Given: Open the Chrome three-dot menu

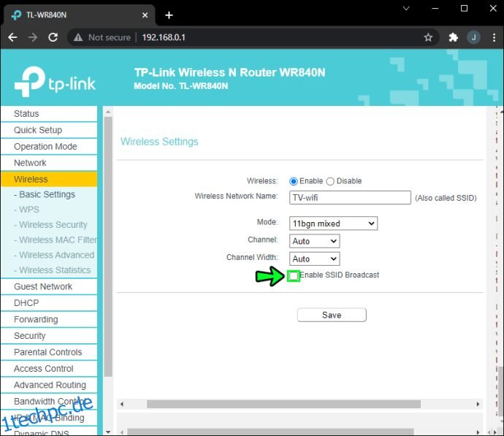Looking at the screenshot, I should pos(494,37).
